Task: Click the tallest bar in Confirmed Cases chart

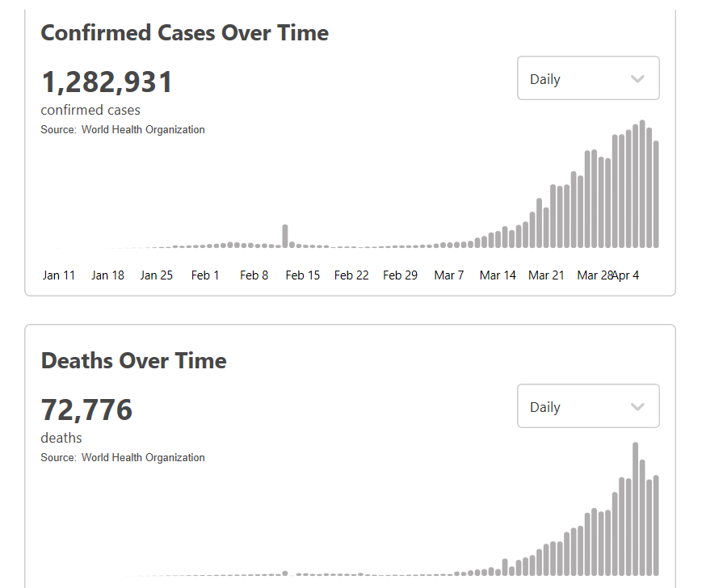Action: [x=642, y=184]
